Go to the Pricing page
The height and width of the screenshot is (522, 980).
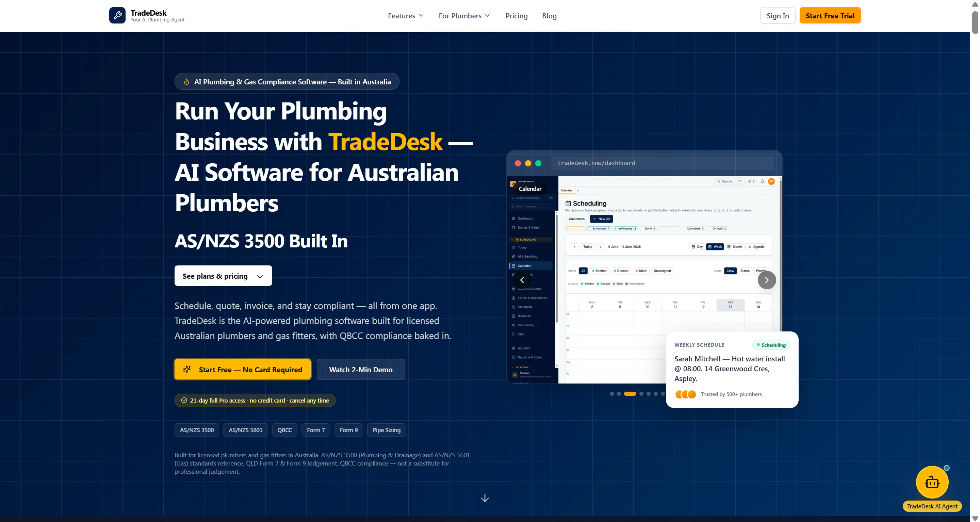point(516,16)
